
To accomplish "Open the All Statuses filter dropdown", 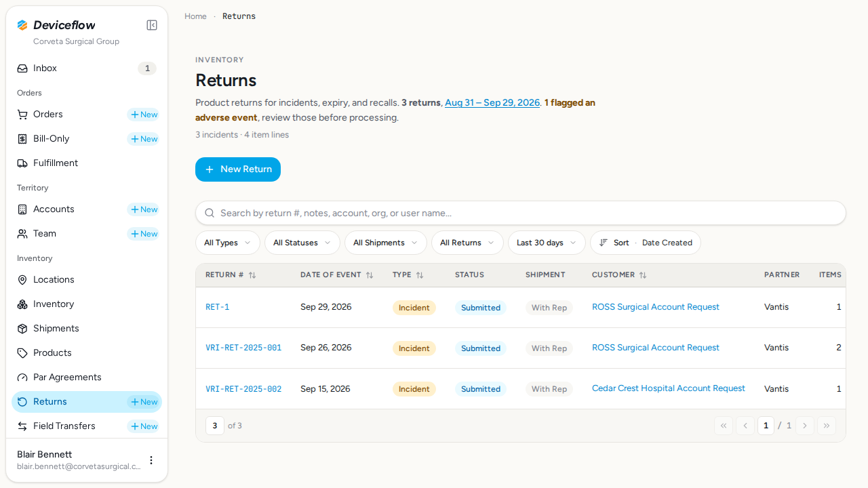I will click(302, 243).
